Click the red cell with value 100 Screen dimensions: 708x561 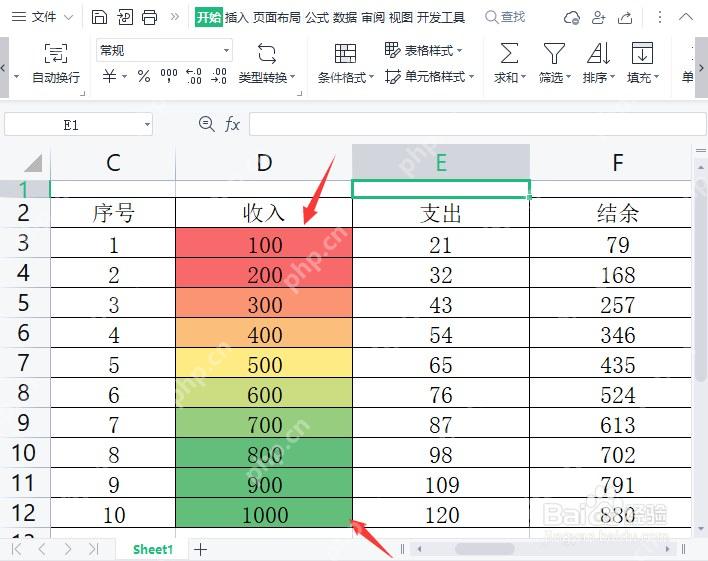(264, 243)
